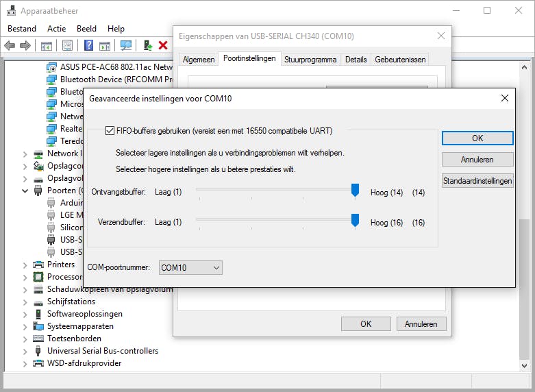Select the Poortinstellingen tab
The width and height of the screenshot is (535, 392).
coord(249,58)
